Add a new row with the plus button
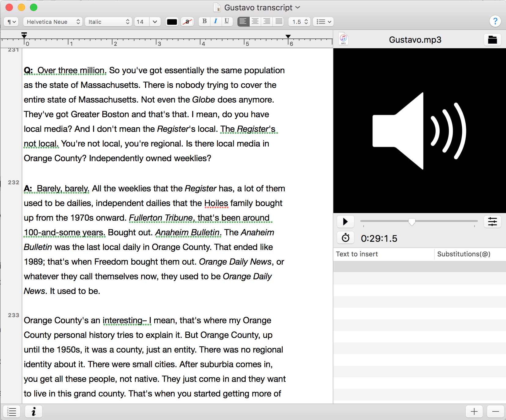 (x=474, y=411)
